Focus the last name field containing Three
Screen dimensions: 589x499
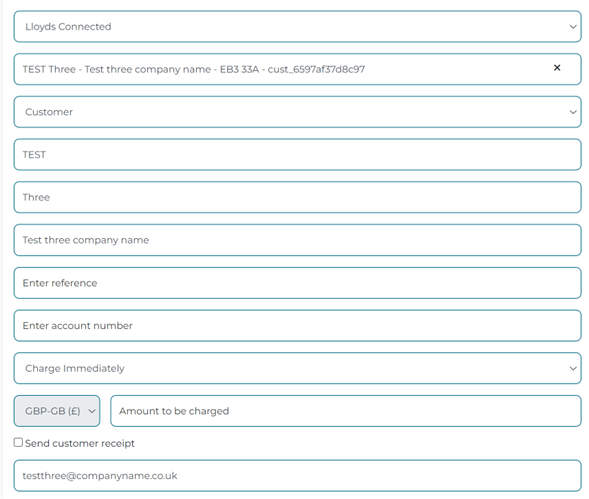coord(298,197)
